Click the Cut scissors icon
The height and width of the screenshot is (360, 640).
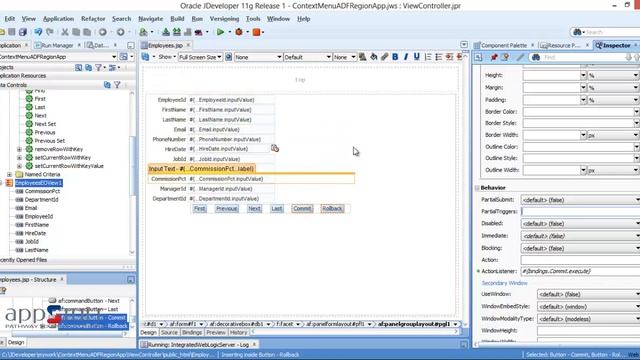[65, 32]
